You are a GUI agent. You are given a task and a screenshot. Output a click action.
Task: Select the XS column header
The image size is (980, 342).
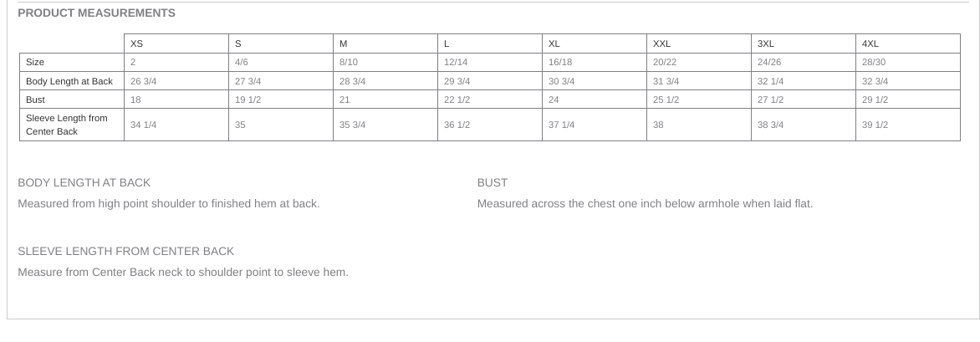pyautogui.click(x=137, y=43)
